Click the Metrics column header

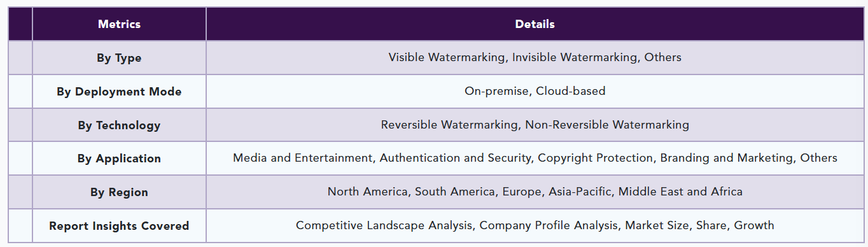click(x=119, y=24)
